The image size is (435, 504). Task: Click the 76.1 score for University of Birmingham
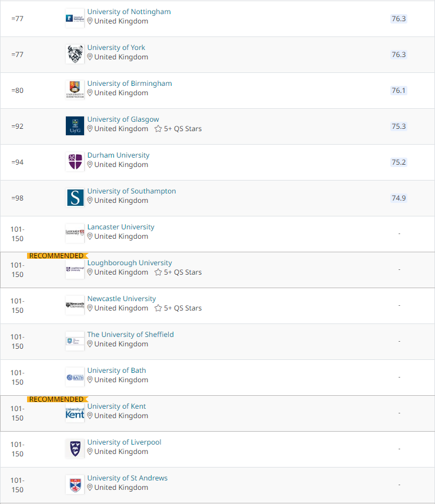pyautogui.click(x=399, y=91)
